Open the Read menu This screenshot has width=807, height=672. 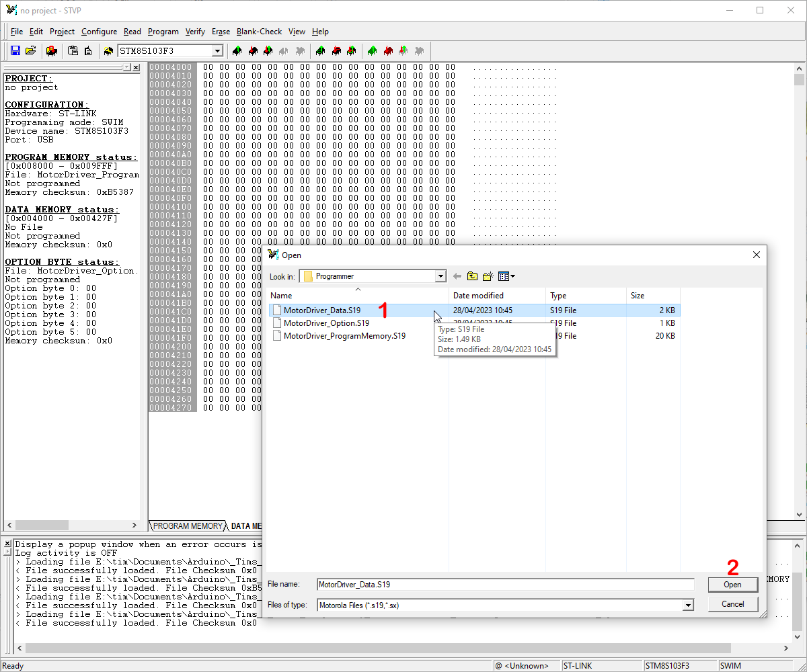click(x=132, y=32)
